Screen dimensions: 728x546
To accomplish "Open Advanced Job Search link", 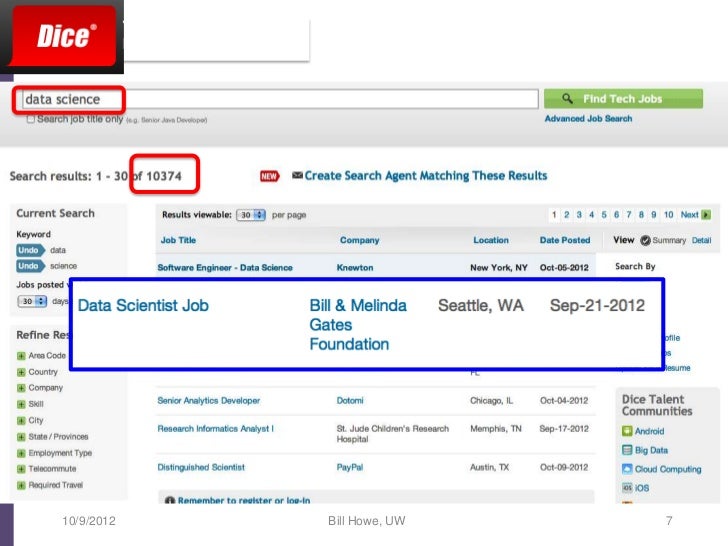I will 588,118.
